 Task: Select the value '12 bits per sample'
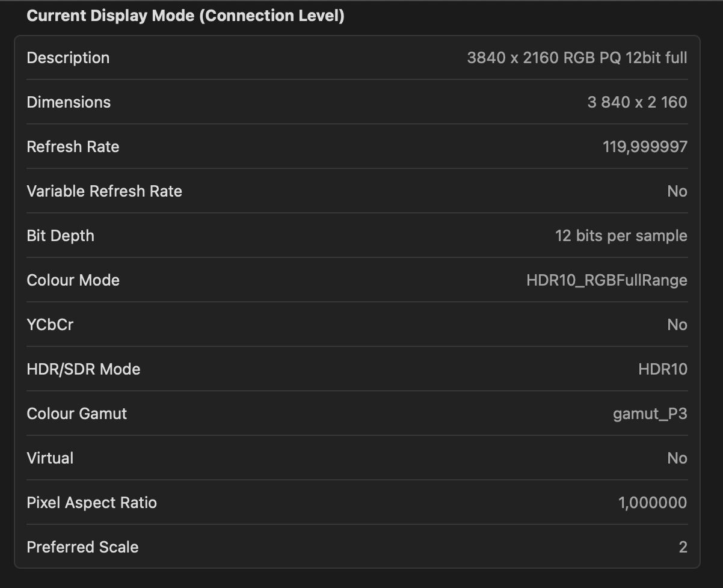621,236
